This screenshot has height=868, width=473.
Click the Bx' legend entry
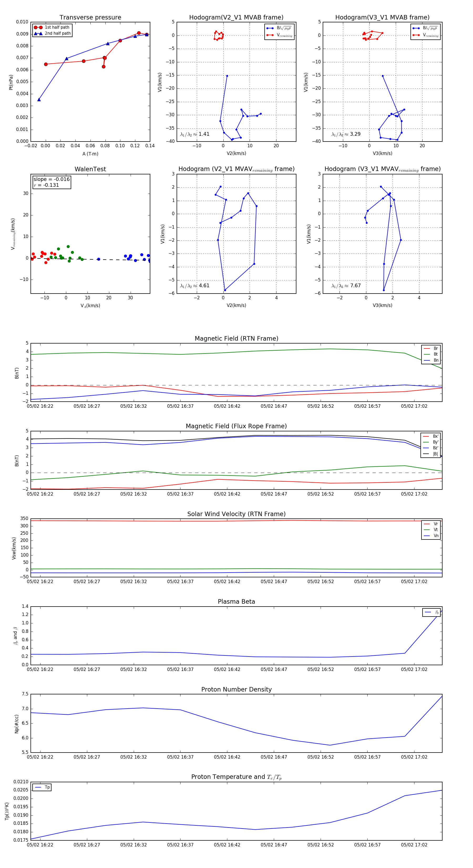tap(431, 436)
